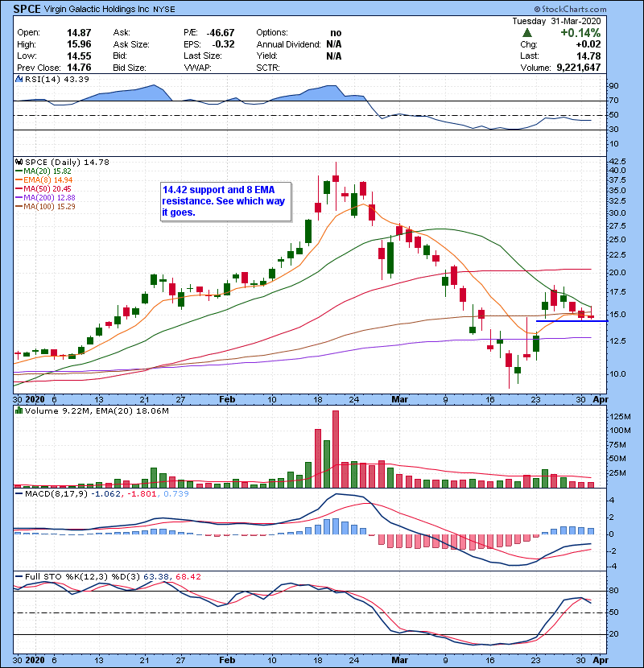
Task: Click the stochastic %D value 68.42
Action: coord(188,577)
